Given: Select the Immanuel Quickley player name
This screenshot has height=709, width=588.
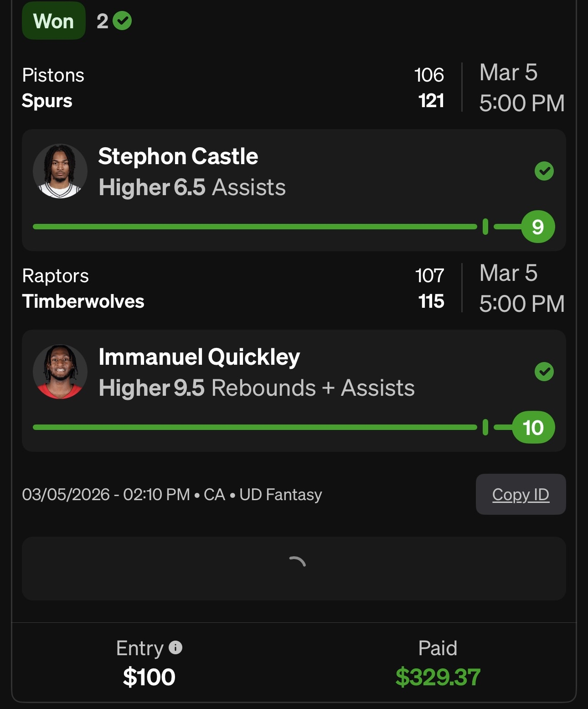Looking at the screenshot, I should tap(199, 357).
